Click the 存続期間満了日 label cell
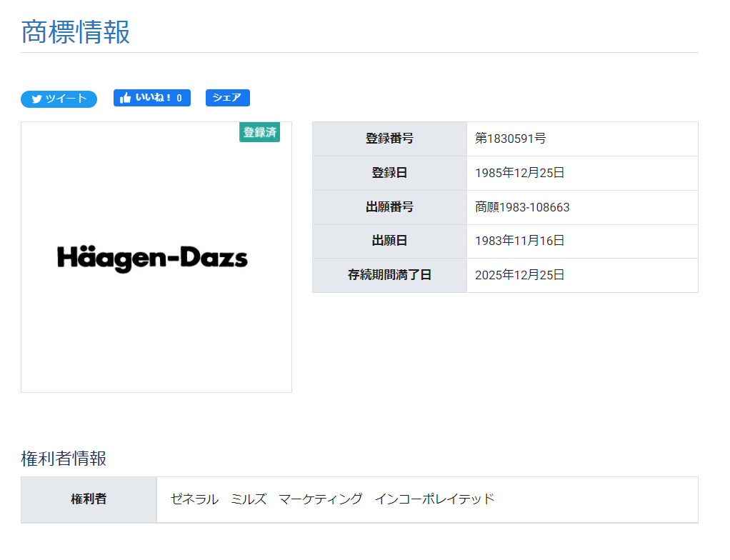This screenshot has width=730, height=560. click(390, 275)
